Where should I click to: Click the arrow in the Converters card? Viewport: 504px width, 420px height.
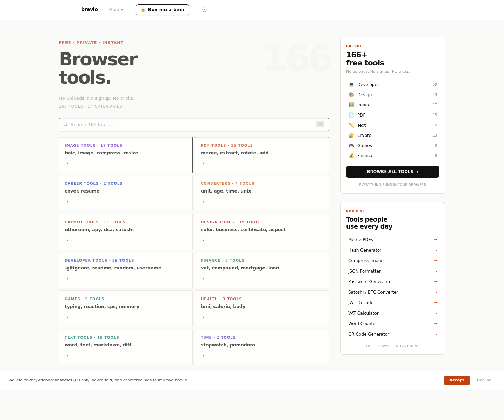[x=203, y=202]
